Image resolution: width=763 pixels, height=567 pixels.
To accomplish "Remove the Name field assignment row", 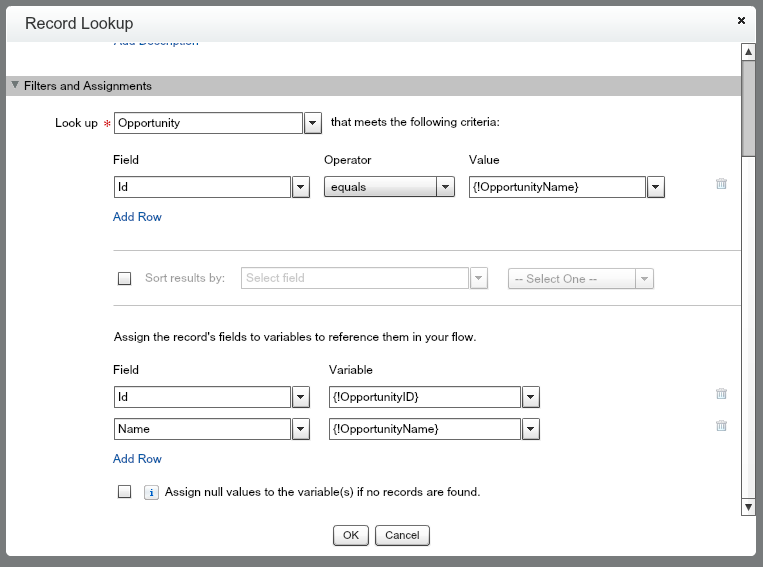I will coord(721,426).
